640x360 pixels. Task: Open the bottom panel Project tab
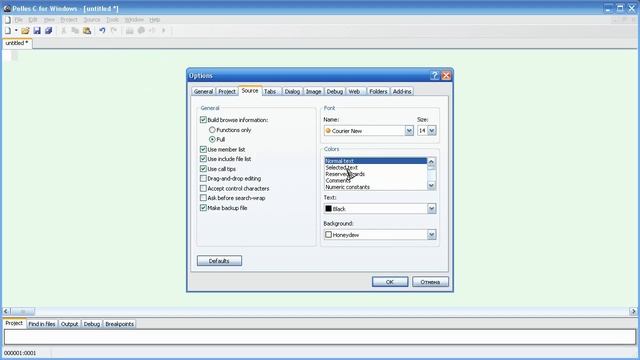tap(14, 323)
